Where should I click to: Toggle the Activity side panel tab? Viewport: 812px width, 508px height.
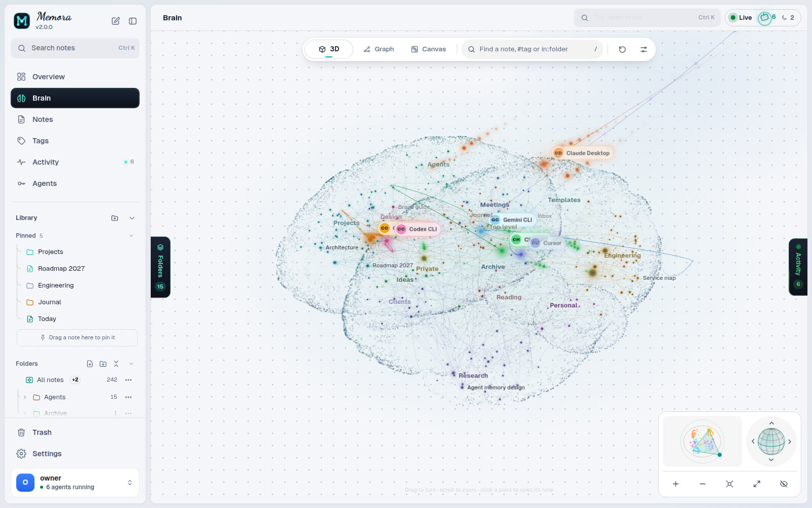click(x=798, y=267)
